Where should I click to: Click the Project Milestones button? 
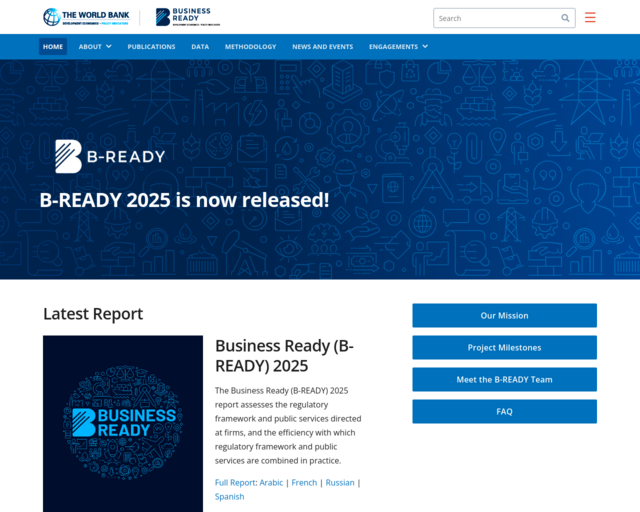pyautogui.click(x=504, y=347)
